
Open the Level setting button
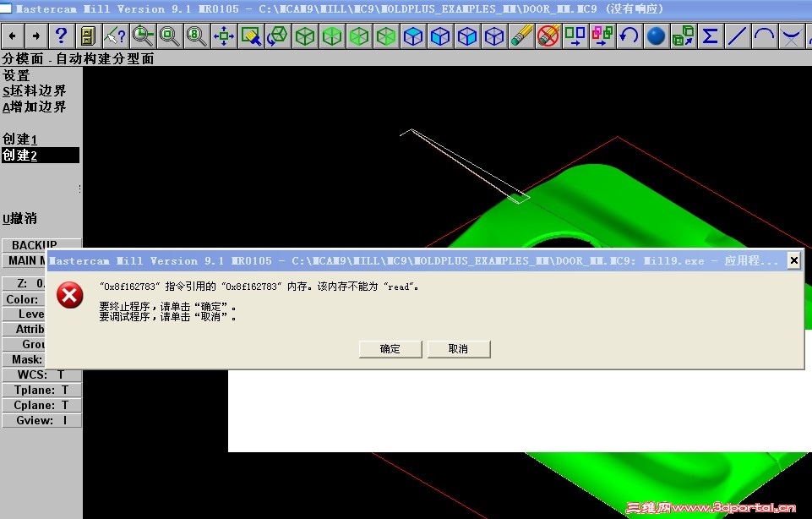[x=25, y=314]
